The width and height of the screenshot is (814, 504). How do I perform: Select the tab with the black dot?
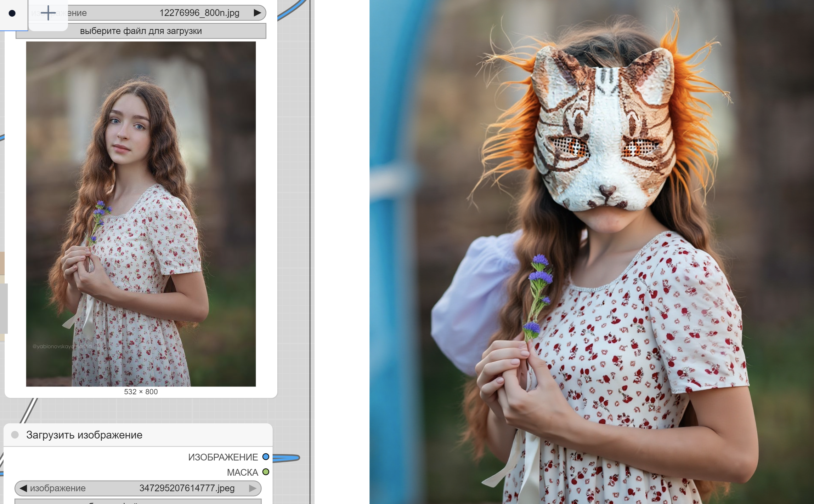coord(12,13)
